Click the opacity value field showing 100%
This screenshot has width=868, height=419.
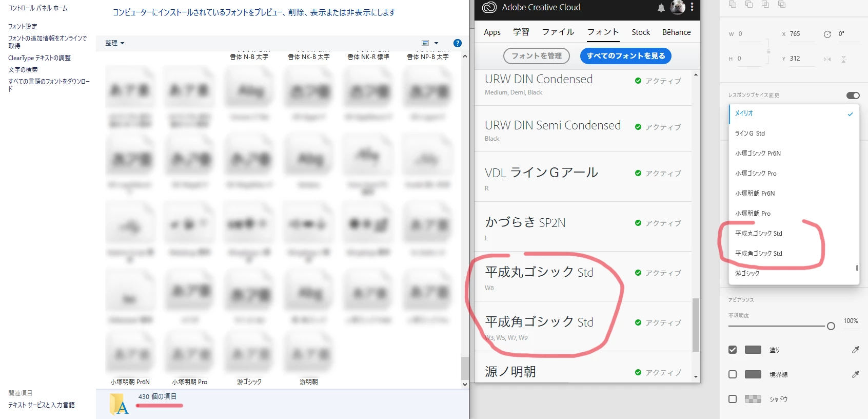tap(851, 321)
